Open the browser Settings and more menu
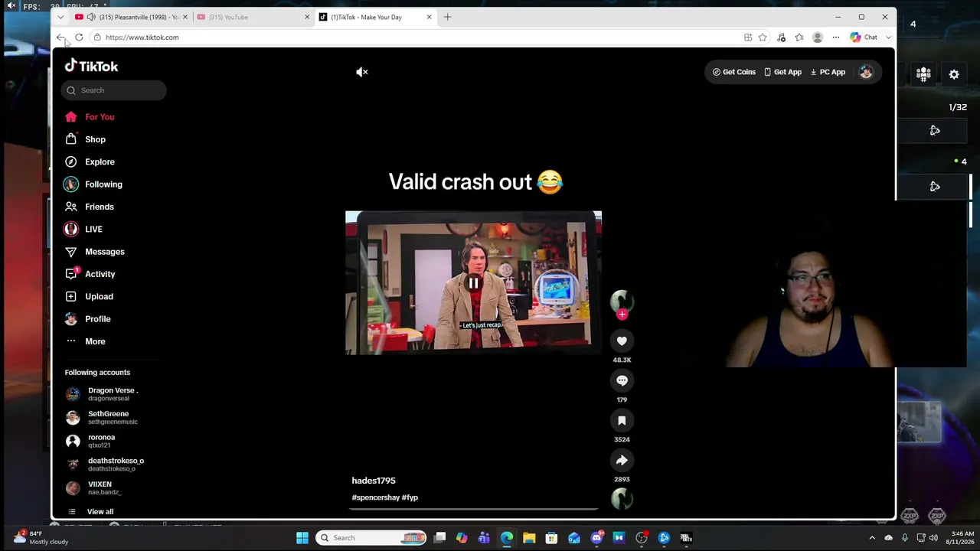Screen dimensions: 980x551 [x=836, y=37]
